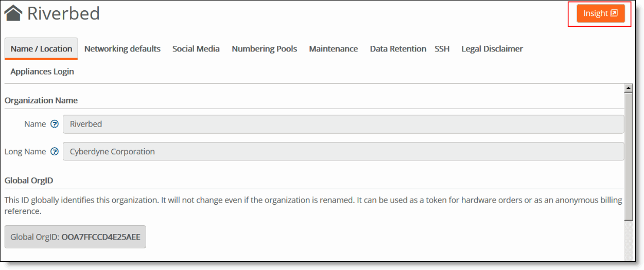The width and height of the screenshot is (644, 270).
Task: Click the help icon next to Name
Action: coord(55,124)
